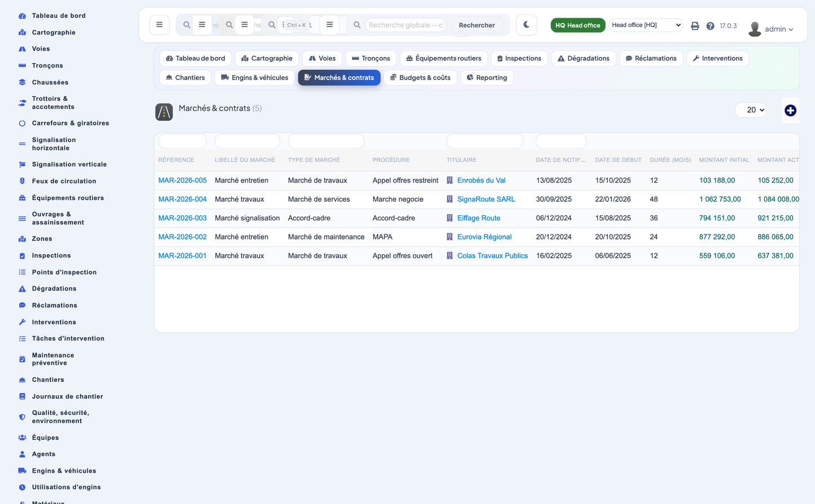Open Trottoirs & accotements in the sidebar
The width and height of the screenshot is (815, 504).
pyautogui.click(x=53, y=103)
